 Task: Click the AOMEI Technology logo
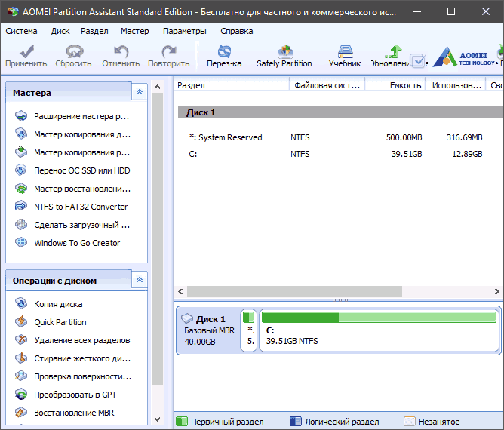coord(465,57)
